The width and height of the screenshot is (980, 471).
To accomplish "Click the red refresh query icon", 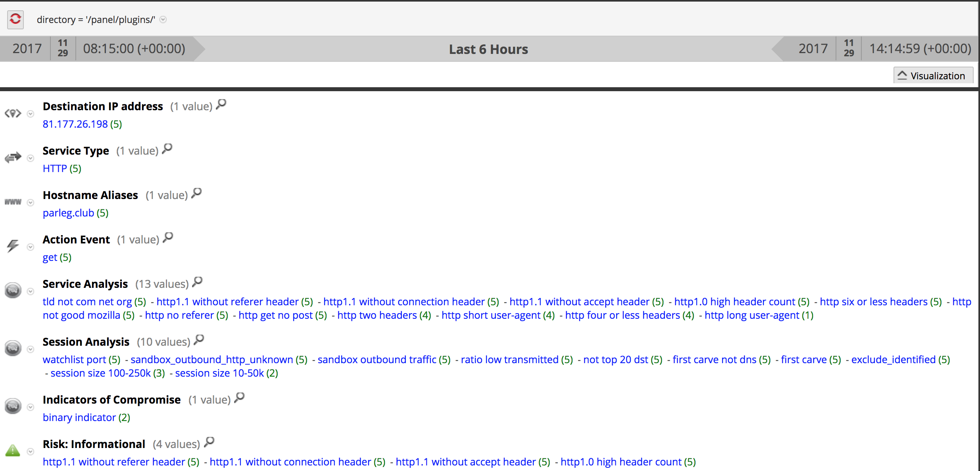I will click(x=15, y=19).
